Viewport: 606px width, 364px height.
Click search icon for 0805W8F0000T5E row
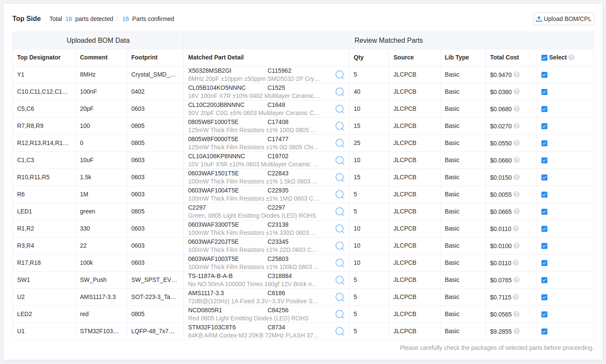tap(340, 143)
